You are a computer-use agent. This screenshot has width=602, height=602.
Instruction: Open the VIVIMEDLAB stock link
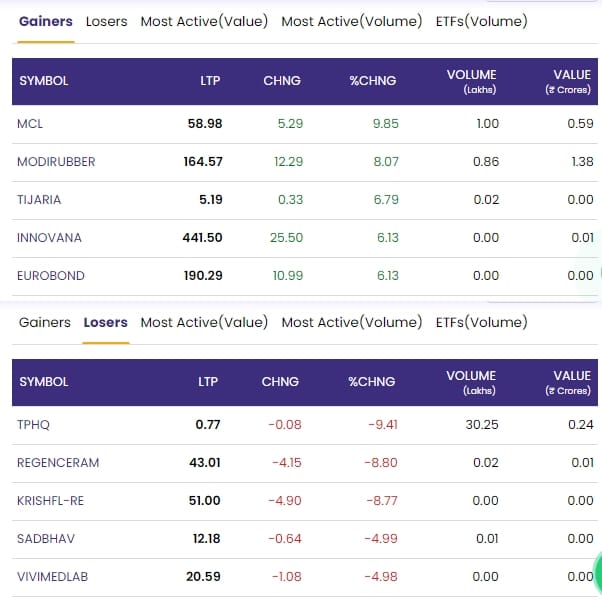click(56, 576)
